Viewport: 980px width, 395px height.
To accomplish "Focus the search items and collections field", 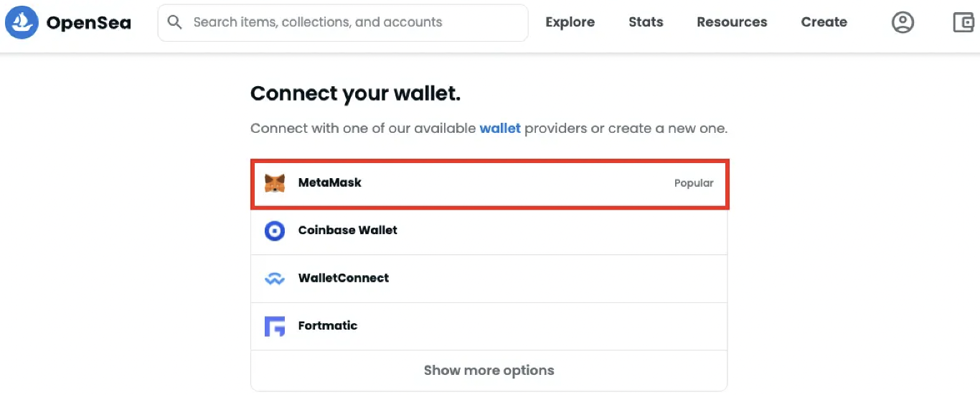I will pyautogui.click(x=343, y=22).
